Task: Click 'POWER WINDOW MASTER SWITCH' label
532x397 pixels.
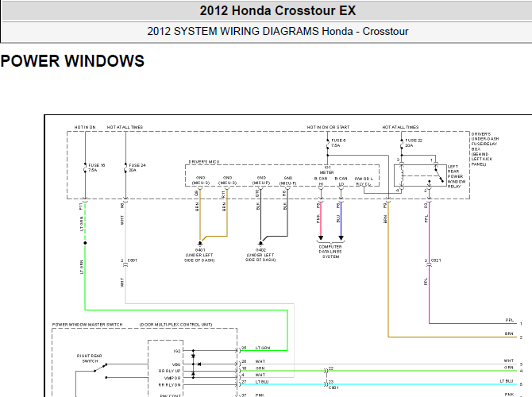Action: [87, 325]
